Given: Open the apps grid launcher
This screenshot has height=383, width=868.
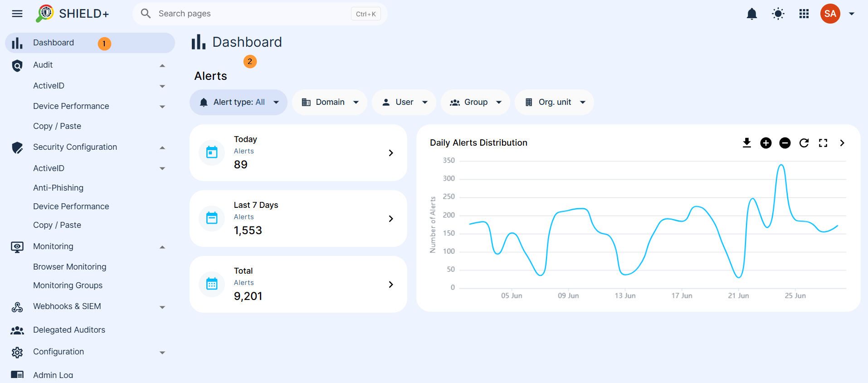Looking at the screenshot, I should [804, 14].
